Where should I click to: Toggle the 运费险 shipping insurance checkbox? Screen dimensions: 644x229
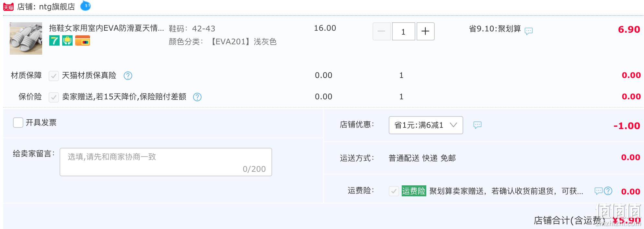[394, 191]
